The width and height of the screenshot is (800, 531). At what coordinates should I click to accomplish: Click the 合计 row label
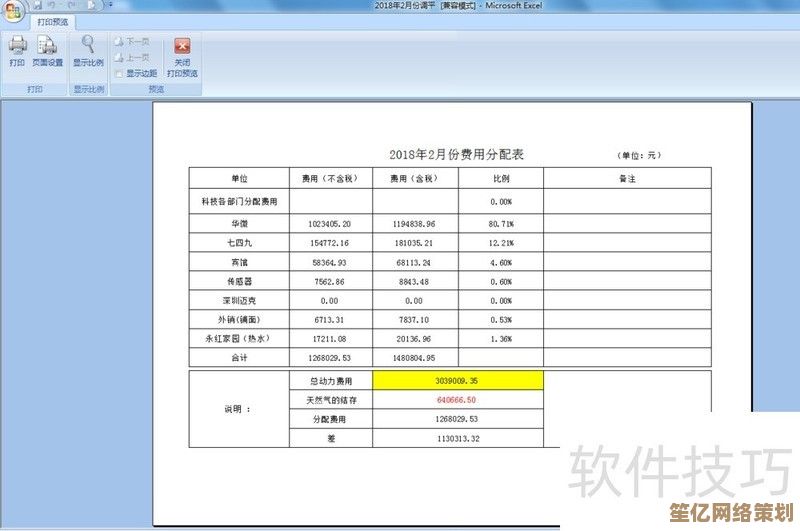[x=239, y=358]
